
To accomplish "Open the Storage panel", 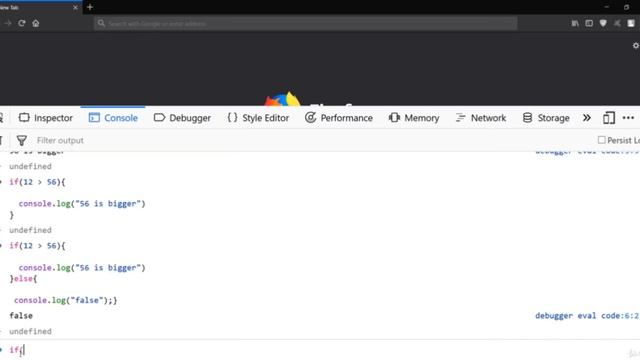I will point(546,118).
